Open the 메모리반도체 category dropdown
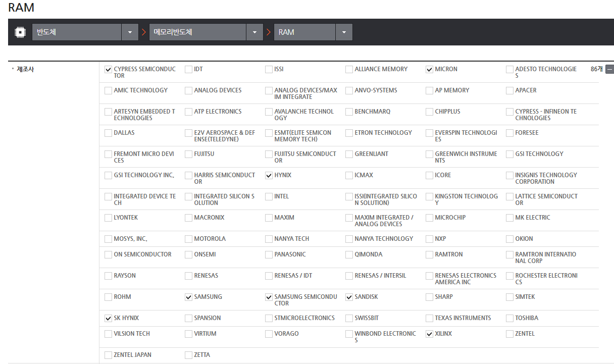Screen dimensions: 614x364 [254, 32]
